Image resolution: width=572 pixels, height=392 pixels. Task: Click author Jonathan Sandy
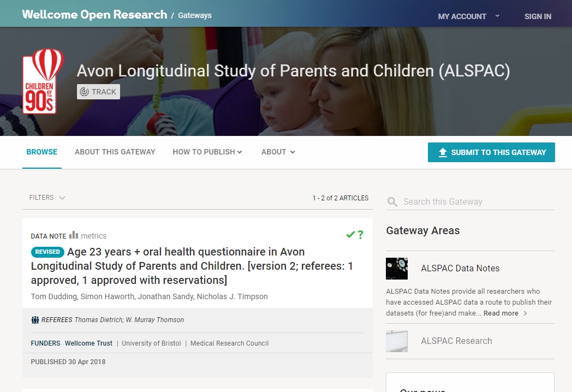click(x=165, y=296)
